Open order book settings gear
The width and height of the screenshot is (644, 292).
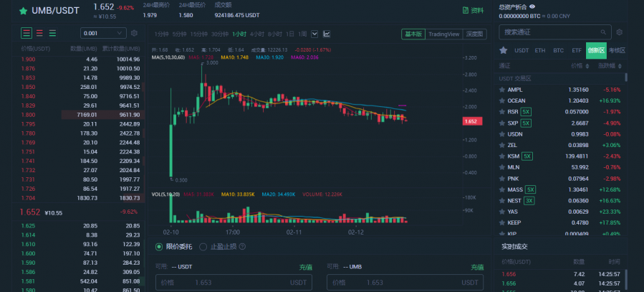[134, 33]
